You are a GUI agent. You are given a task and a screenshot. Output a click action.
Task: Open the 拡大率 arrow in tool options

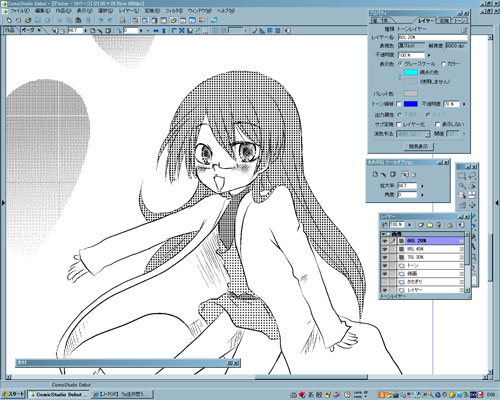(x=422, y=186)
